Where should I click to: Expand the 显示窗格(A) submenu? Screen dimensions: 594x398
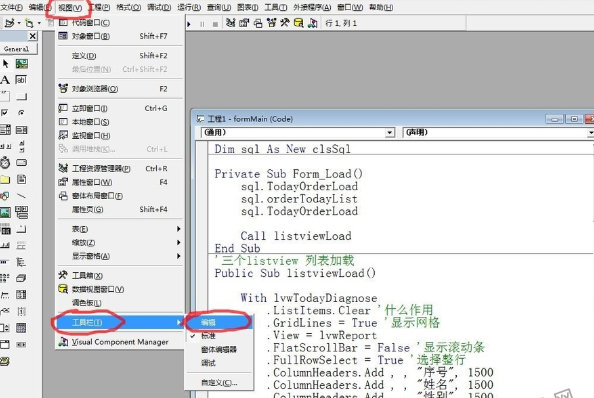click(120, 256)
